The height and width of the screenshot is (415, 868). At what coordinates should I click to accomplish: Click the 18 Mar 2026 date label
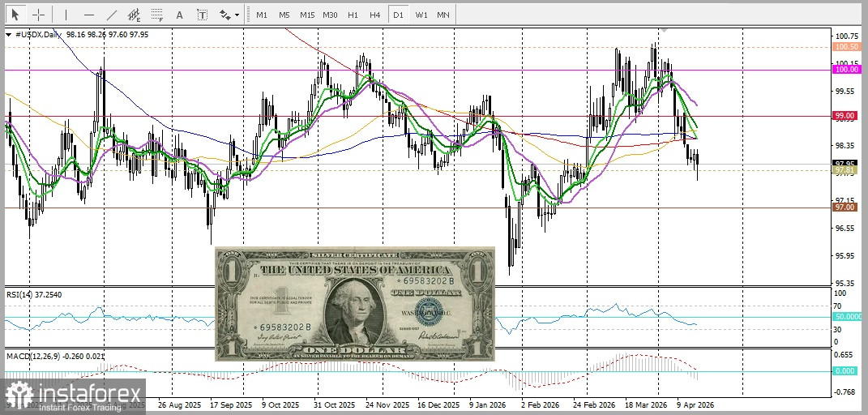tap(645, 405)
